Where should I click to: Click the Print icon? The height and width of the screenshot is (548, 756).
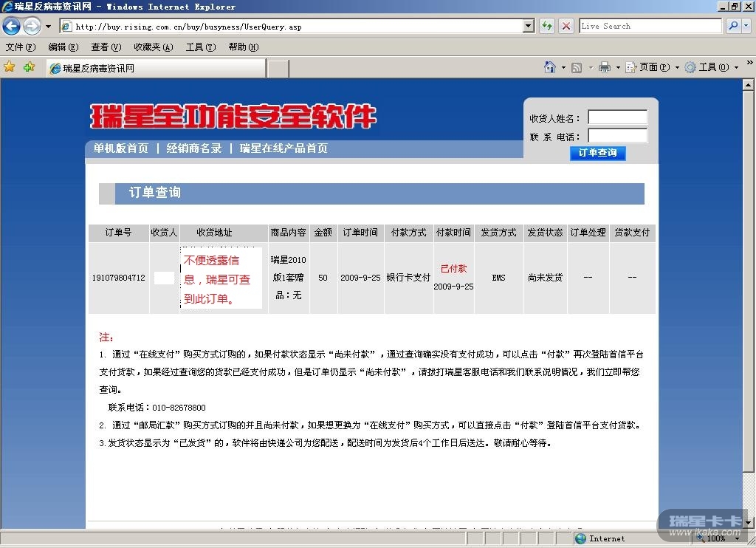[604, 67]
